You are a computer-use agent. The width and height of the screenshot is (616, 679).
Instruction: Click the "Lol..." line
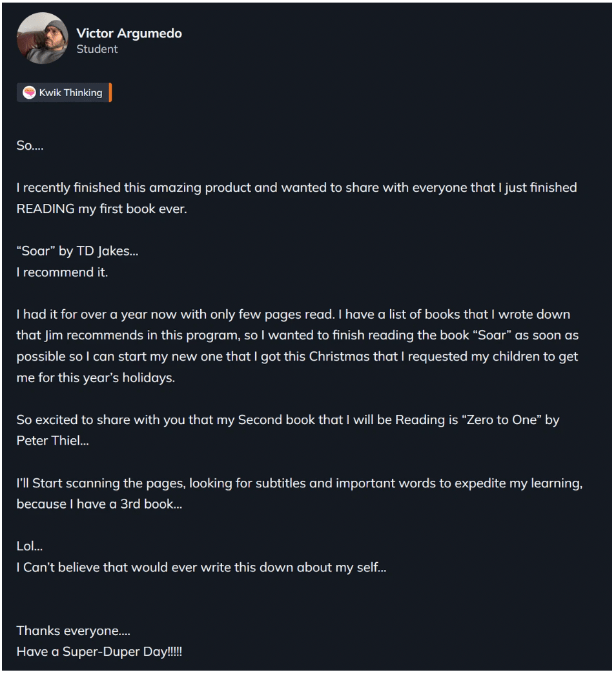coord(30,547)
